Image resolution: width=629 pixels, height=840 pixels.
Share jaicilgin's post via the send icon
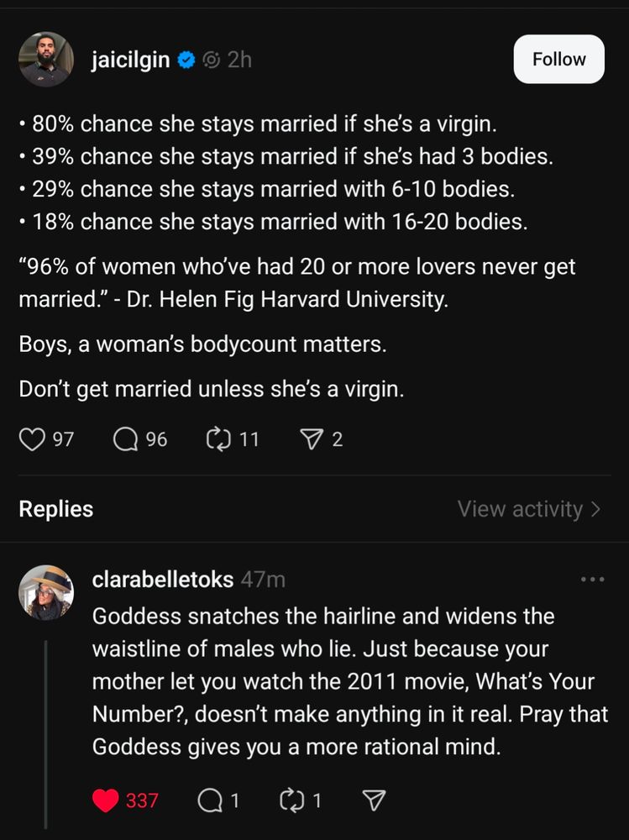coord(312,438)
